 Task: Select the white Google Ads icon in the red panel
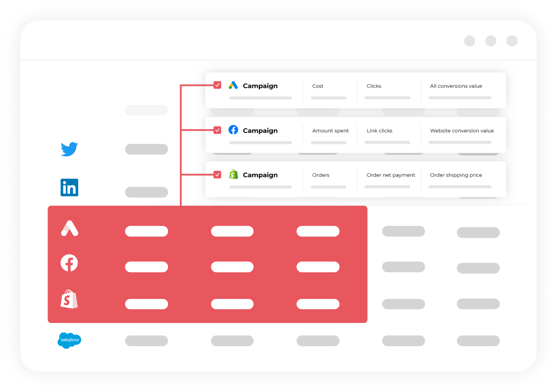point(69,228)
